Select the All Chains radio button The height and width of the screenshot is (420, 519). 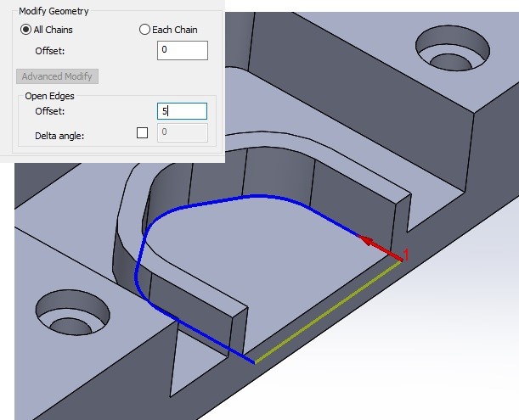[x=25, y=30]
